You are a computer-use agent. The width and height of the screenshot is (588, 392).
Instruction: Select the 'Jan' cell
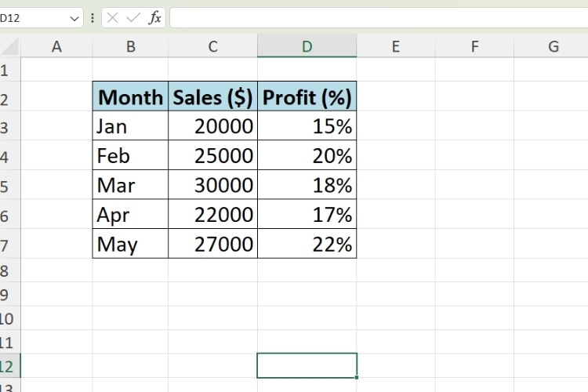(130, 125)
